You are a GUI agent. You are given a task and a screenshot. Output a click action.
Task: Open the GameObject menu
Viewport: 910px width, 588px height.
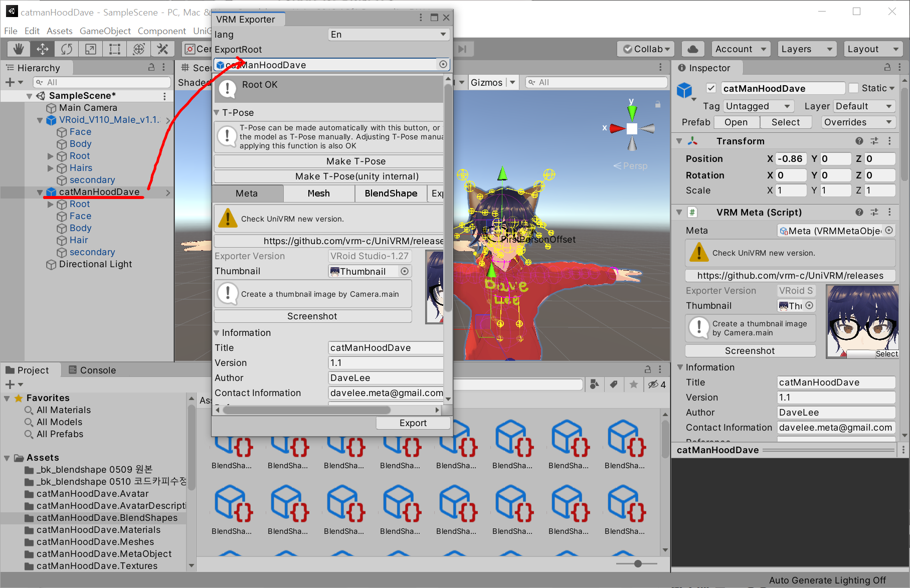[105, 31]
